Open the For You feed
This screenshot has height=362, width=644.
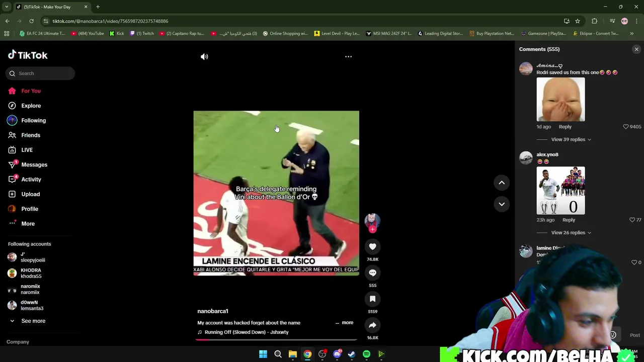[x=31, y=91]
